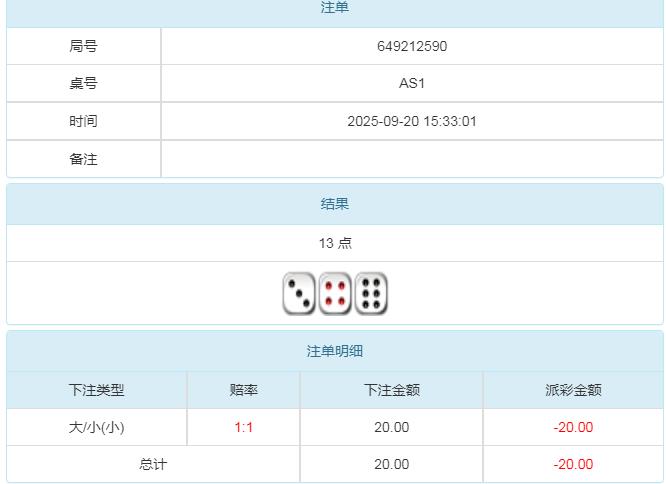
Task: Click the 下注类型 column header
Action: 97,390
